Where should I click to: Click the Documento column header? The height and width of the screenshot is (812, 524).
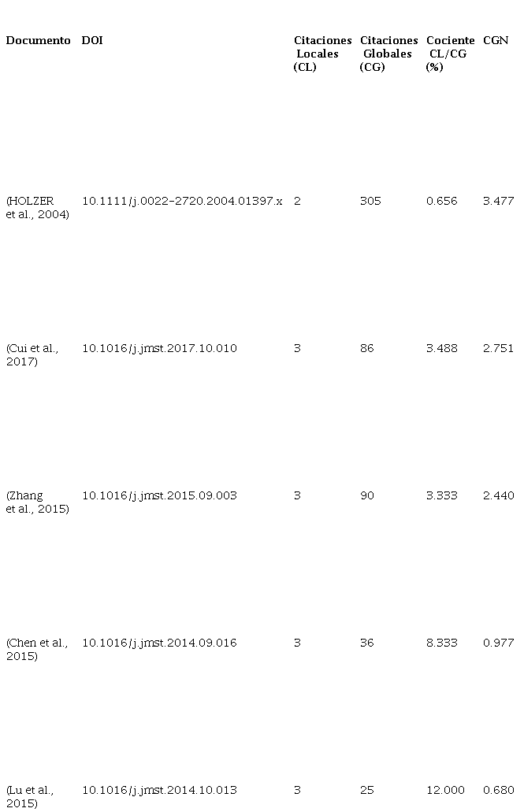click(38, 40)
